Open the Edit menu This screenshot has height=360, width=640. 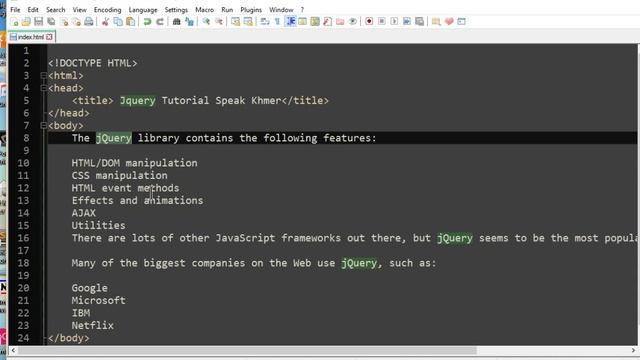[x=33, y=9]
